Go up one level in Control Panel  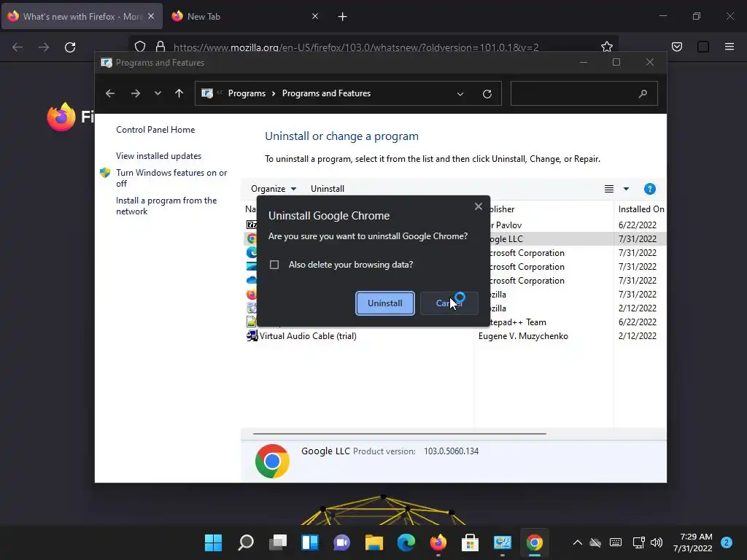coord(179,93)
